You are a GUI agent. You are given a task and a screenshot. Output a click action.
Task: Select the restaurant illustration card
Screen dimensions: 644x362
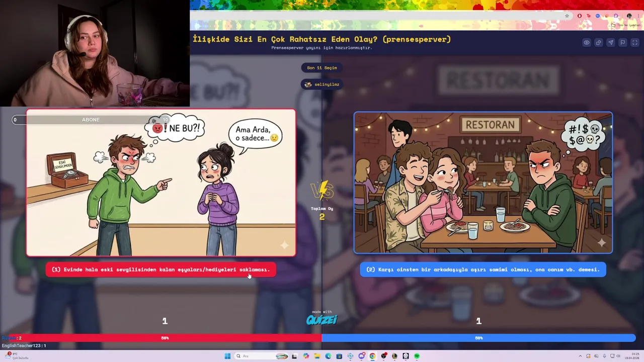click(483, 183)
